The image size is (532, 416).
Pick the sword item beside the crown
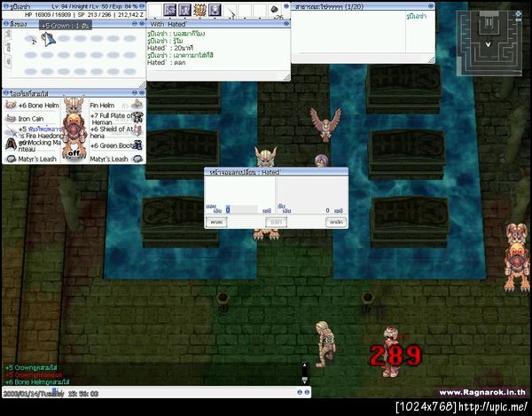(31, 39)
